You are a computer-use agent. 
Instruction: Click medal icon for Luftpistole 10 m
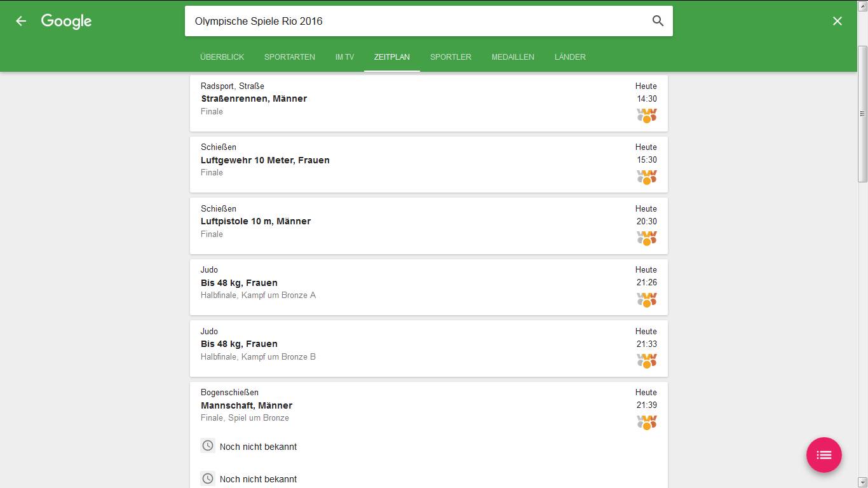coord(647,238)
